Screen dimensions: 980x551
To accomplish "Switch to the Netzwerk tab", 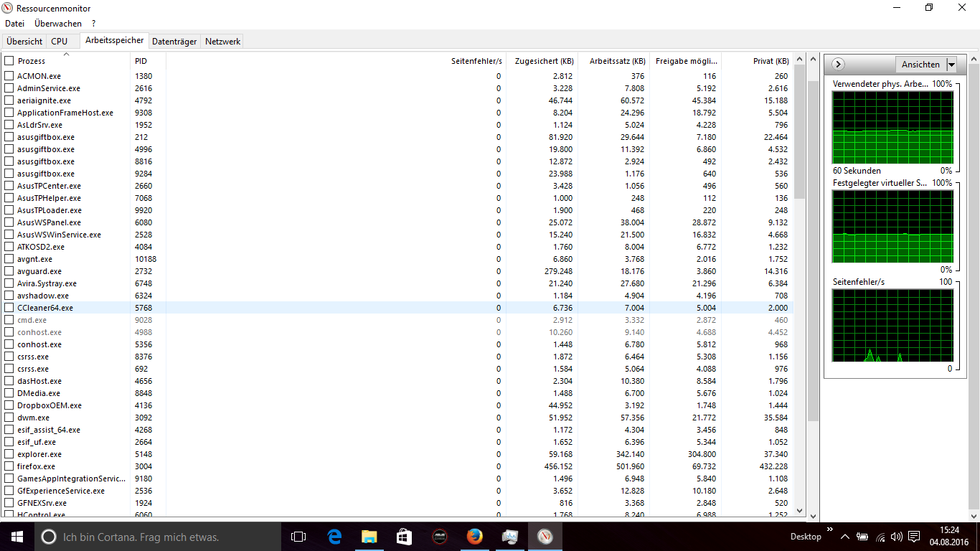I will (x=222, y=42).
